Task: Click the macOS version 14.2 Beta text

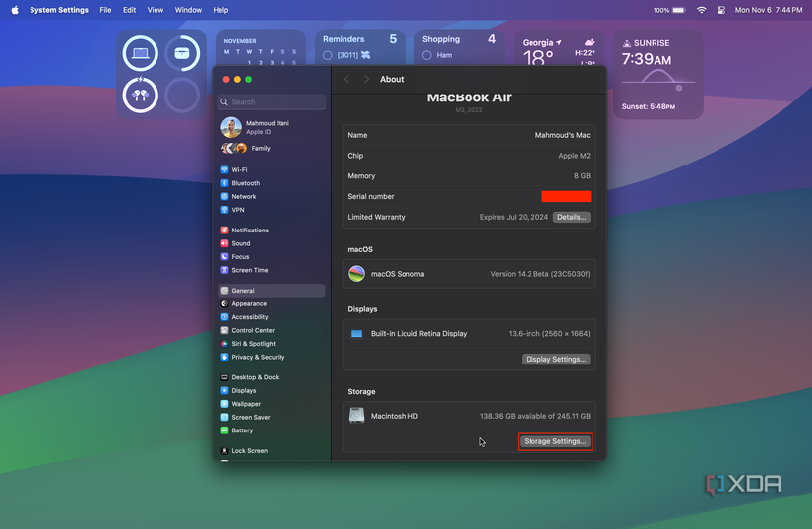Action: (540, 274)
